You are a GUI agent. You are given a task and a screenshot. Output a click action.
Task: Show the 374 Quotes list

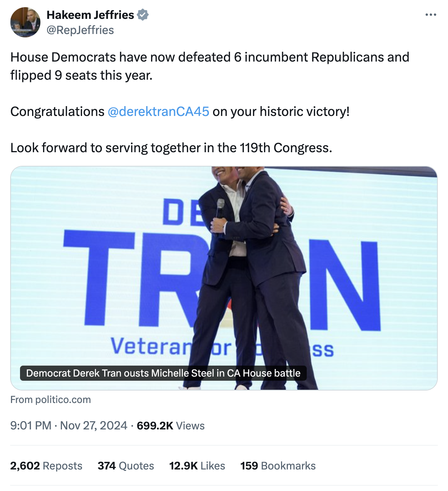tap(126, 466)
